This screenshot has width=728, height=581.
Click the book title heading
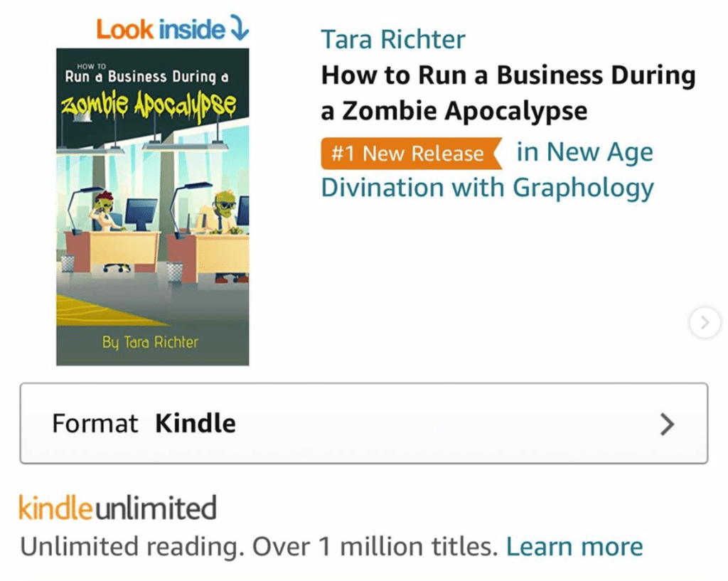coord(508,93)
